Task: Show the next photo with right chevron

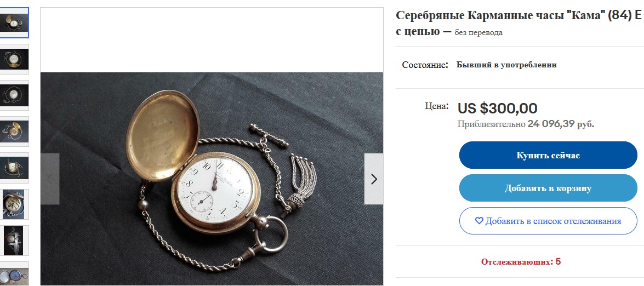Action: tap(374, 179)
